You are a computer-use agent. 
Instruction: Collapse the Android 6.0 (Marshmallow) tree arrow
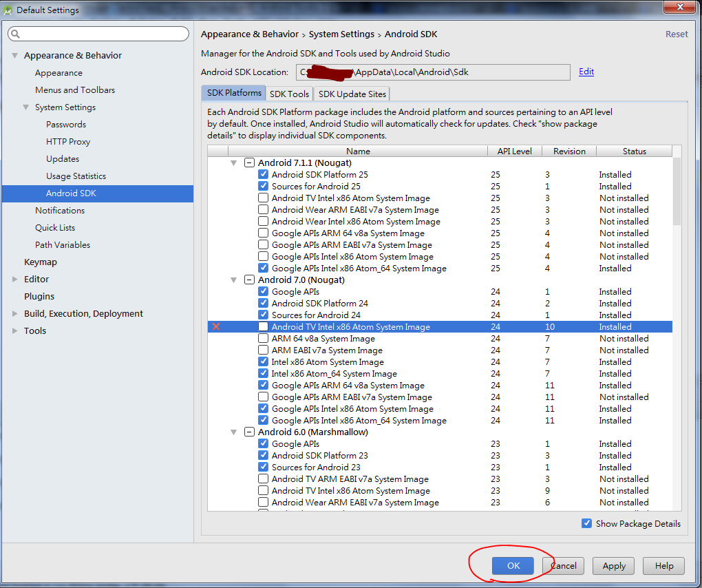point(234,432)
